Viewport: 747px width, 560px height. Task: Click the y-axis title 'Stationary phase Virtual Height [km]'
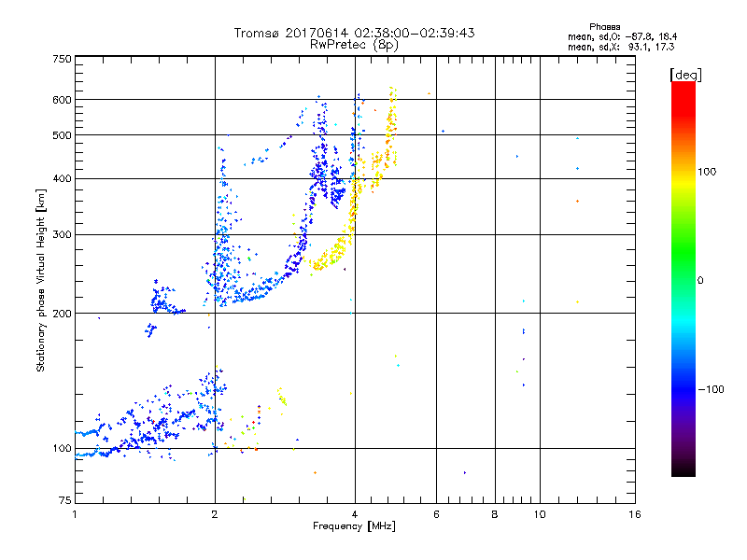(41, 280)
